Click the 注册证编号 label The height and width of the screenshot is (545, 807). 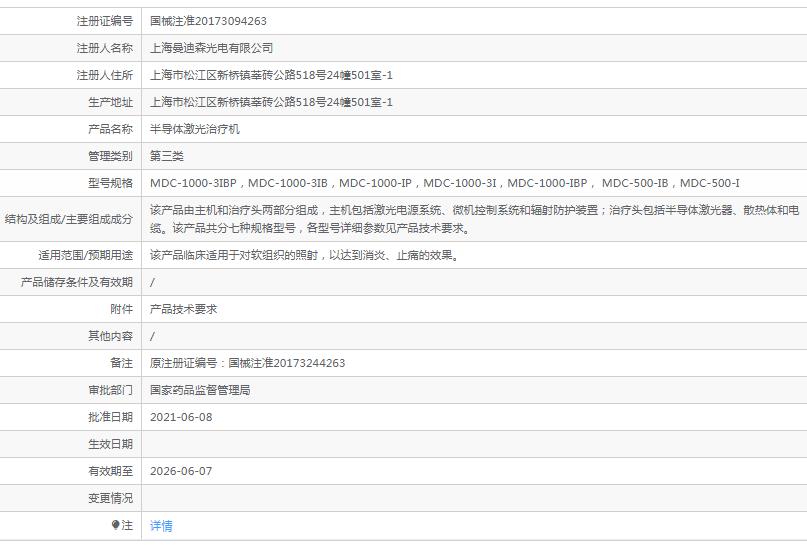point(104,21)
